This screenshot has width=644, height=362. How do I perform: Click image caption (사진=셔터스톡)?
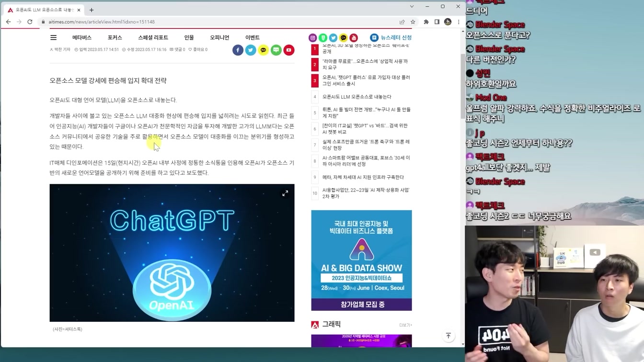[68, 329]
